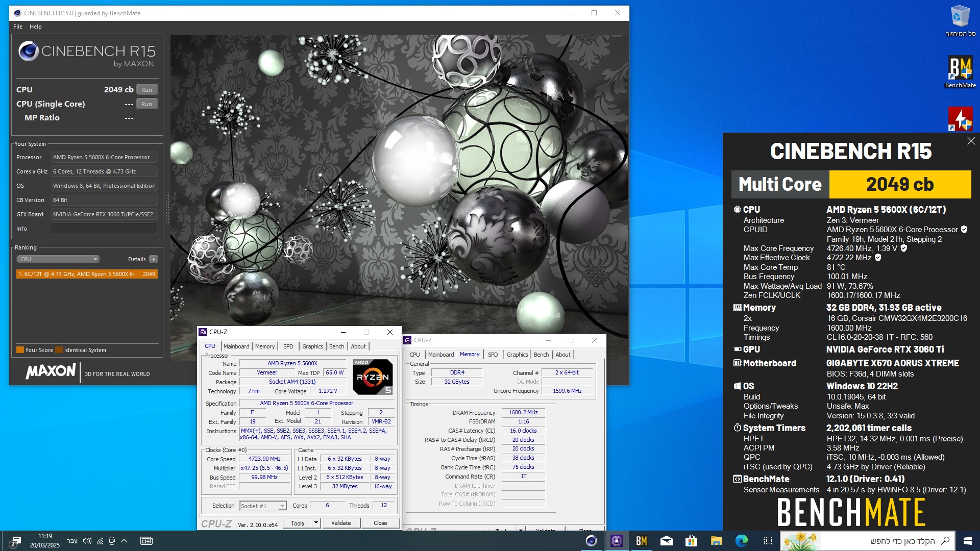Click the Memory section icon in BenchMate
The height and width of the screenshot is (551, 980).
737,308
